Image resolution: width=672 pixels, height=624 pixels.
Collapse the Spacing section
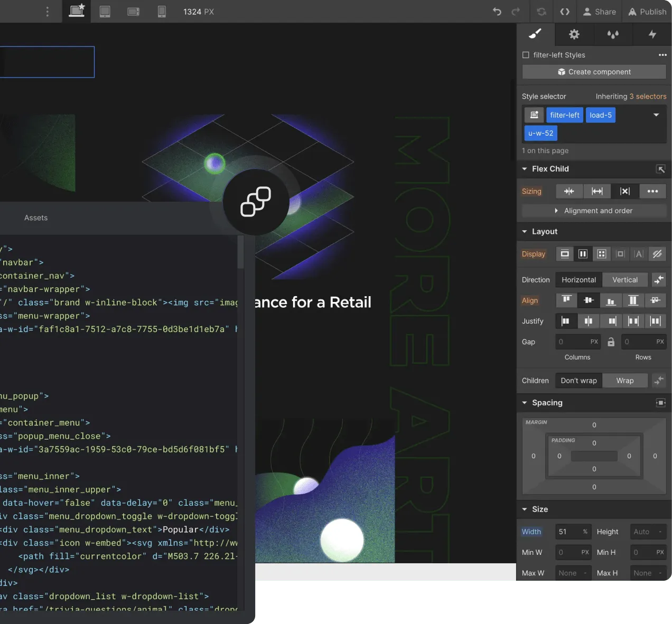click(525, 403)
